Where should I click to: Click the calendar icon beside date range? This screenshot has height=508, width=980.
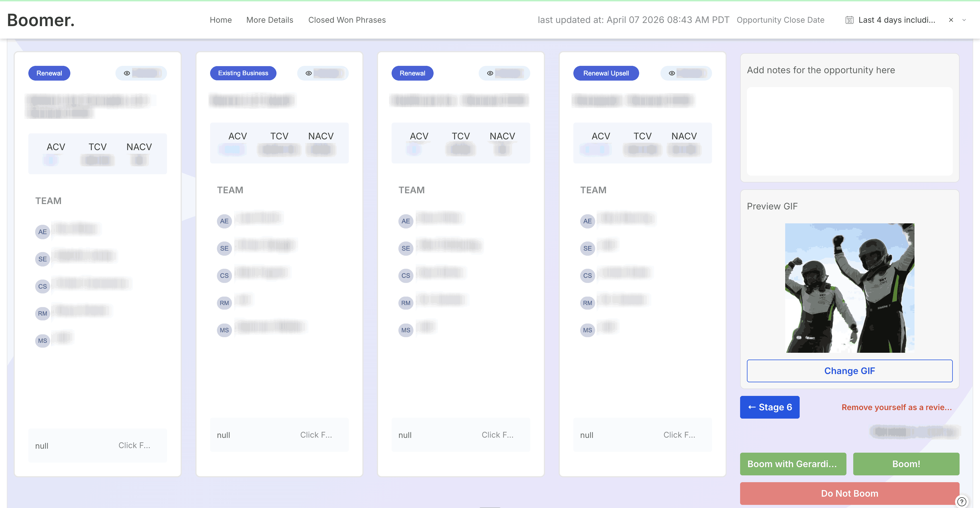click(x=849, y=20)
